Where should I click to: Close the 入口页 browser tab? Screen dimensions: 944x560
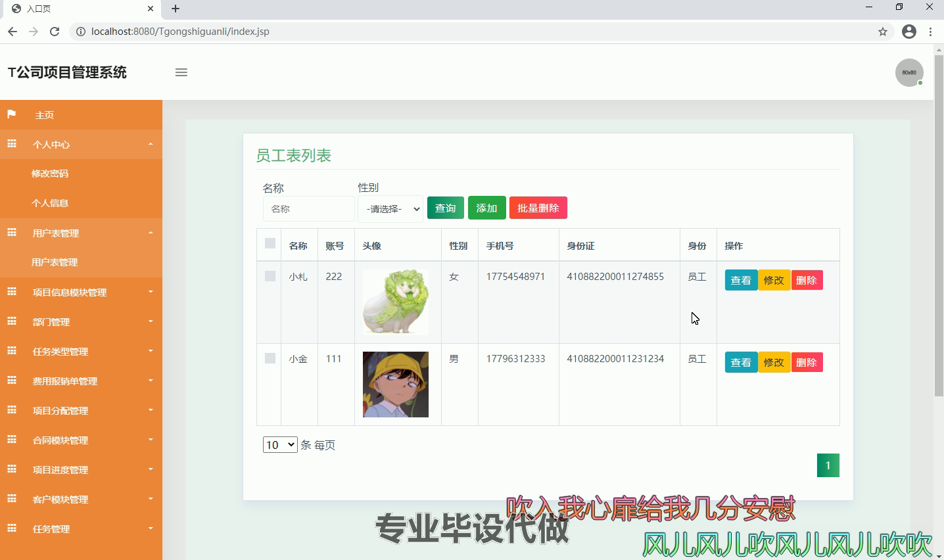click(x=151, y=9)
